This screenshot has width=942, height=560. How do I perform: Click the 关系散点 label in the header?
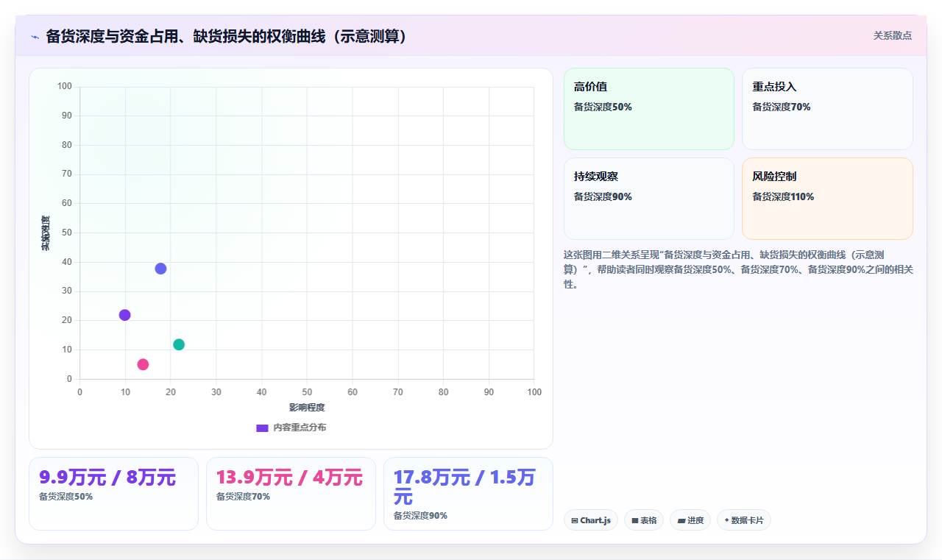pos(893,35)
